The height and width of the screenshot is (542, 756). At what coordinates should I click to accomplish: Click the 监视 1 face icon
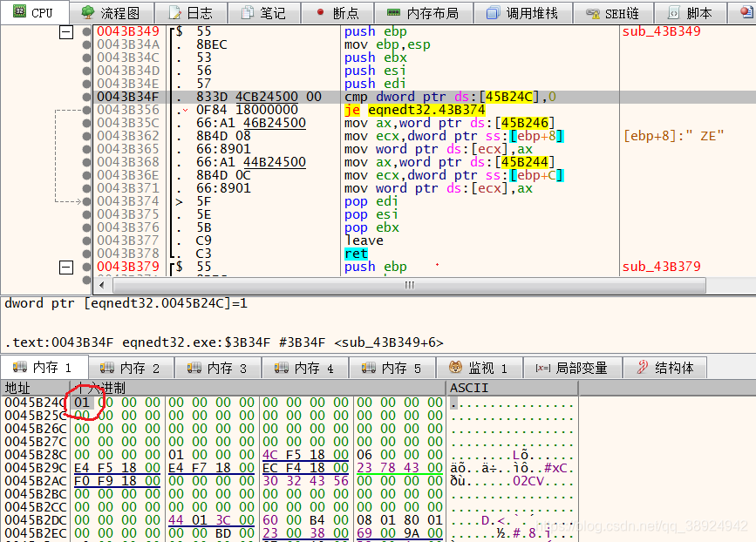pyautogui.click(x=456, y=368)
